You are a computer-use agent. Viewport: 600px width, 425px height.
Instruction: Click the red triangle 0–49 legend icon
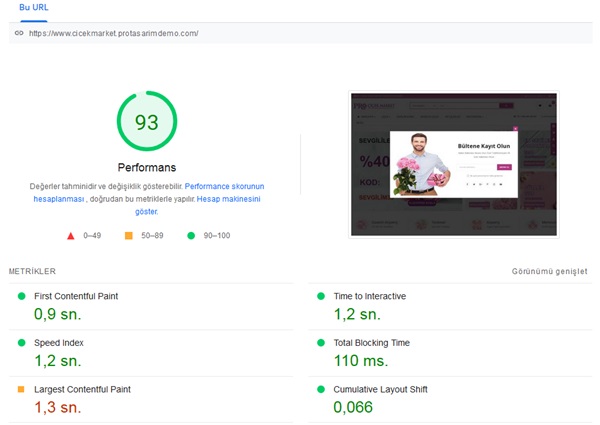pos(71,236)
